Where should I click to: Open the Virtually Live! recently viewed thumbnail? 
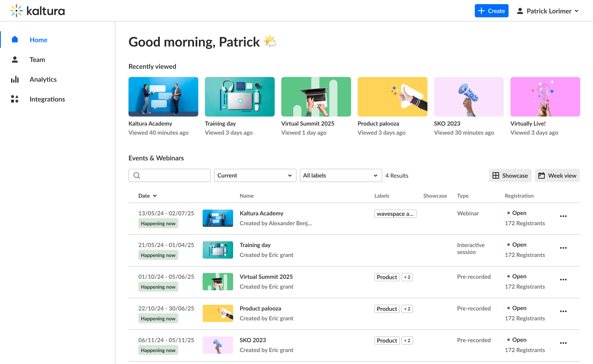click(545, 97)
